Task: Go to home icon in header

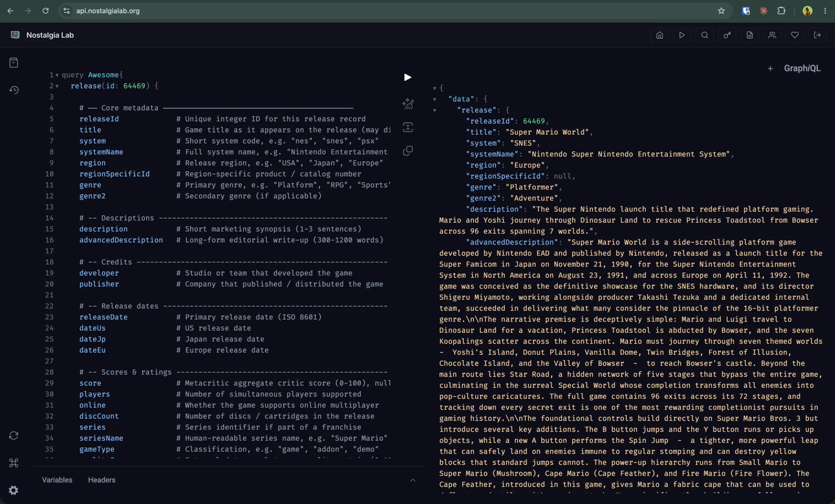Action: pos(660,35)
